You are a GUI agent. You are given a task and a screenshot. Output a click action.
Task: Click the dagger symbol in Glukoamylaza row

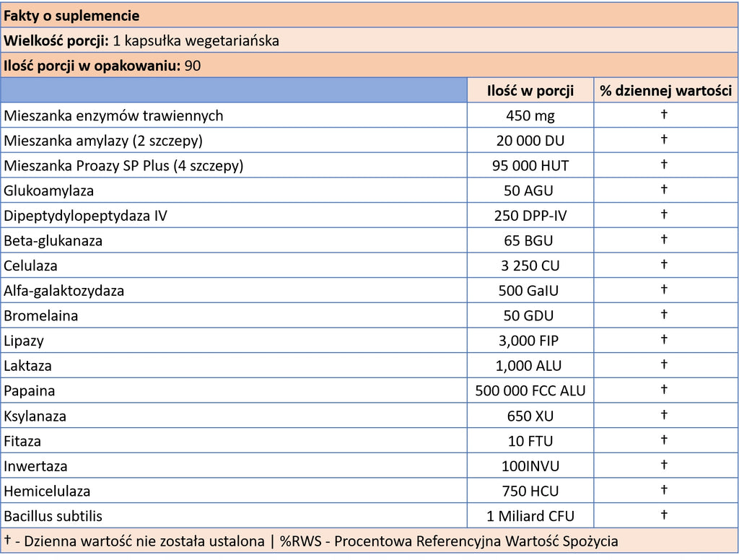point(664,190)
